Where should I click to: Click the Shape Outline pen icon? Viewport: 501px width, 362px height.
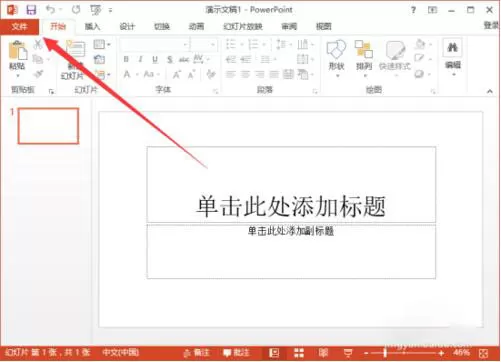[x=419, y=58]
